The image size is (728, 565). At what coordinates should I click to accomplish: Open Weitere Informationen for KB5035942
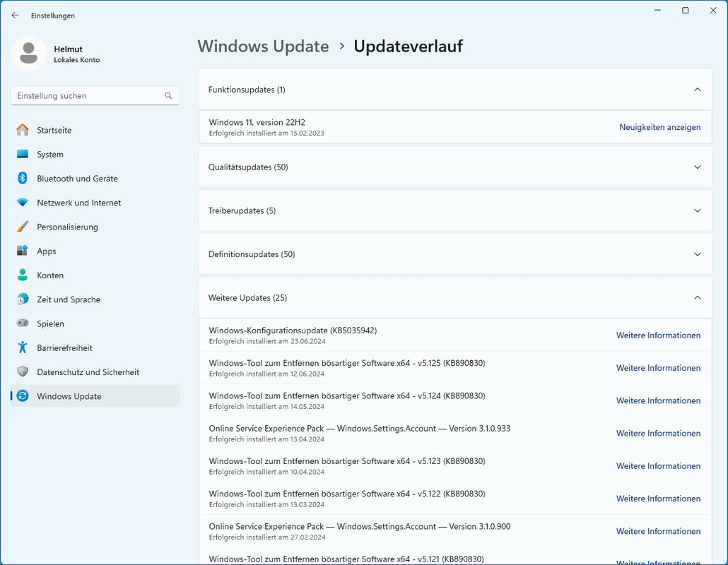(658, 335)
